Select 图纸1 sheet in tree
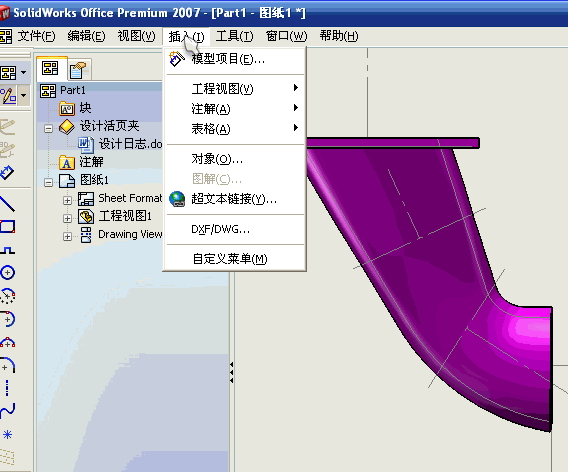The height and width of the screenshot is (472, 568). [x=84, y=180]
